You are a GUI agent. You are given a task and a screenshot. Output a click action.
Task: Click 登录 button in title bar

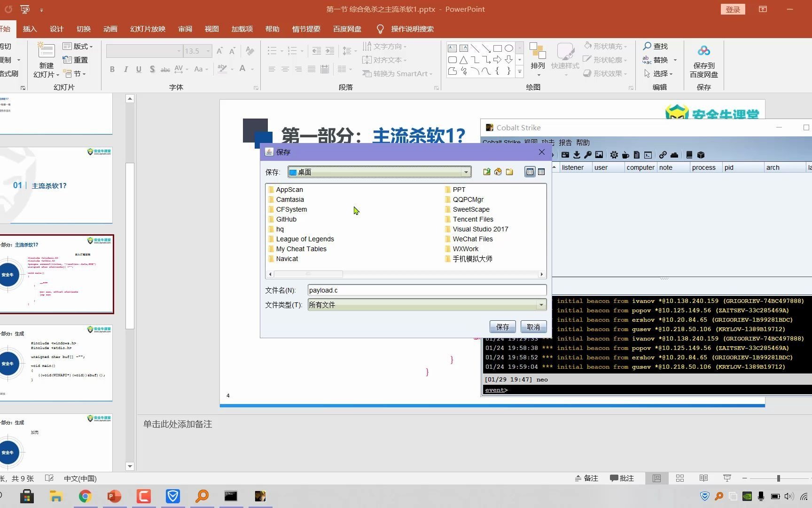733,9
